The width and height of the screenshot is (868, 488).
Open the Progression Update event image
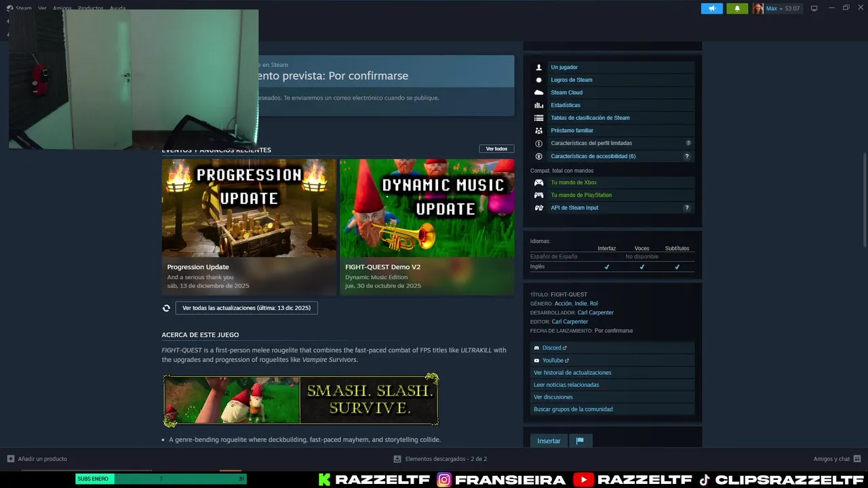pos(249,208)
